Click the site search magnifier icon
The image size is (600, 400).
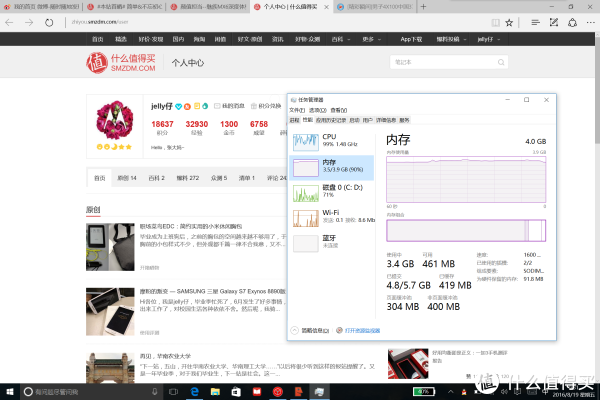501,62
